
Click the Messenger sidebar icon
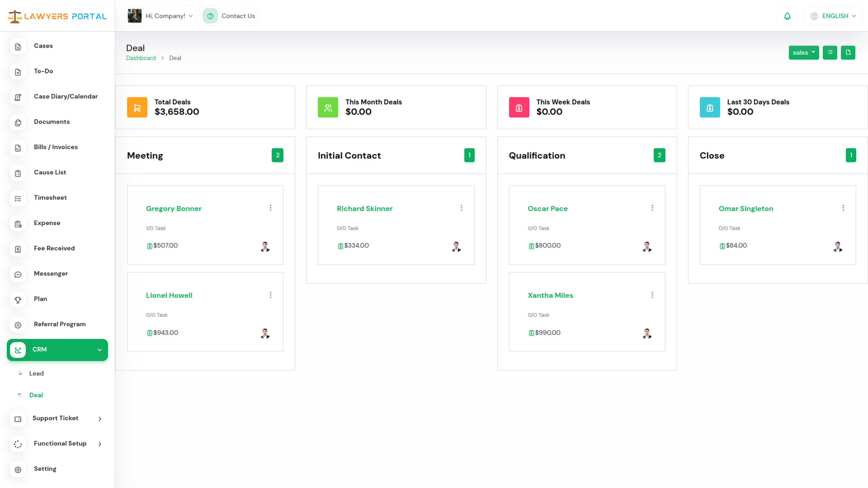tap(18, 275)
